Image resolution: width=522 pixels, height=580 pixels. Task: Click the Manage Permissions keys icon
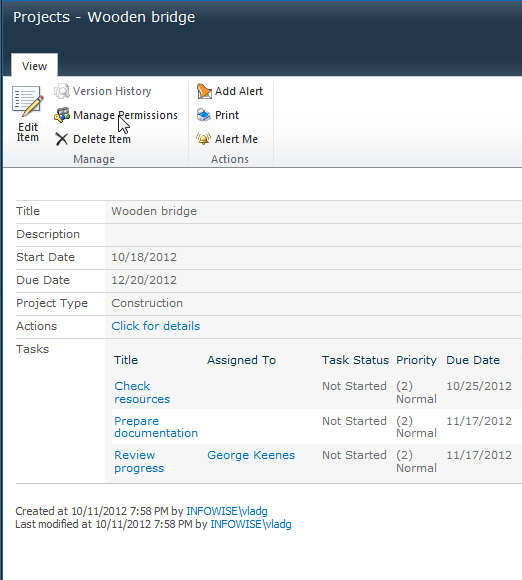62,115
